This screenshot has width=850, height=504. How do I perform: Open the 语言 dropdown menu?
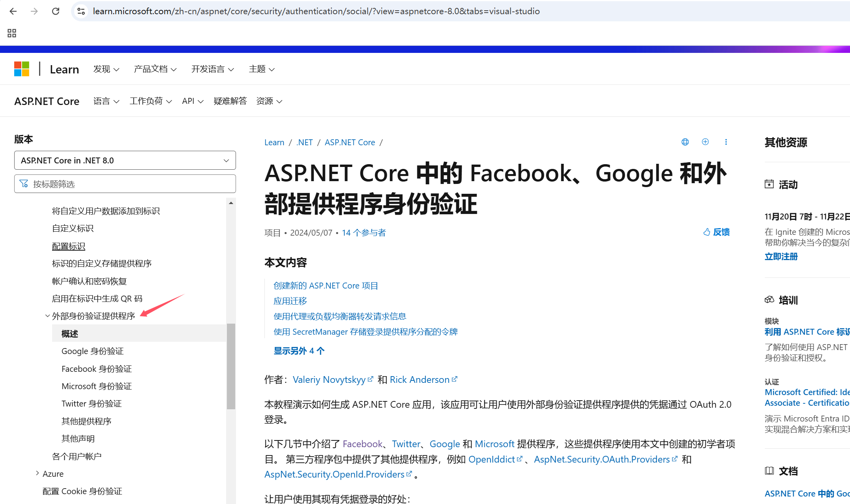pos(106,101)
